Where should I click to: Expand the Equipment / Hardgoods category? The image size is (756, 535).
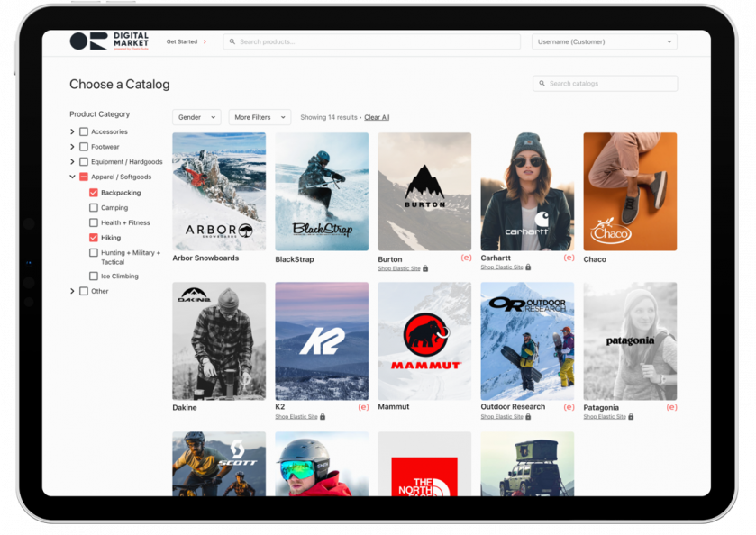[72, 161]
